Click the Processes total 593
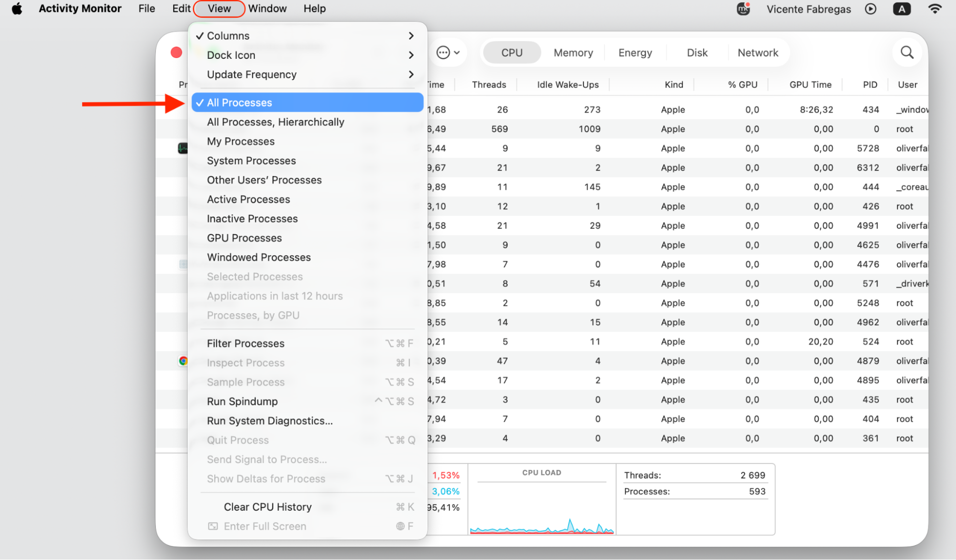 pyautogui.click(x=757, y=492)
